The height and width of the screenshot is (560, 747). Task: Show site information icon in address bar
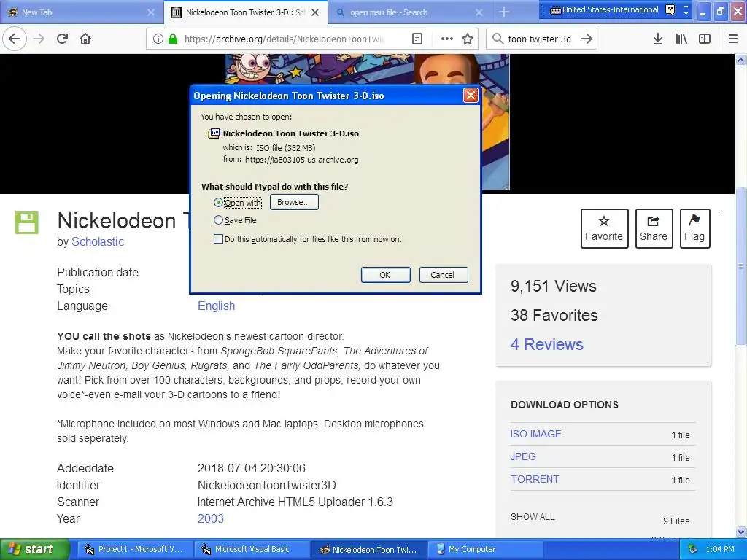point(158,39)
